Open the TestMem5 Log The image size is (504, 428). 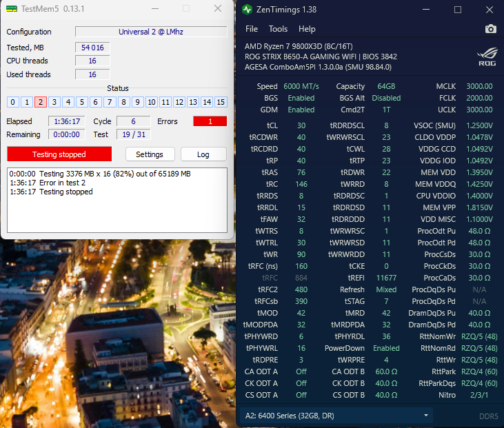click(x=203, y=154)
